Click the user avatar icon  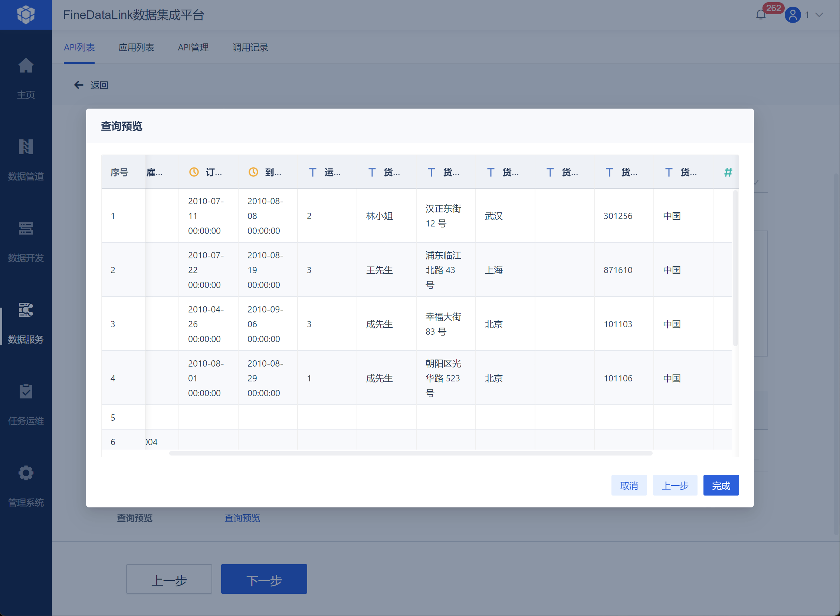coord(793,15)
